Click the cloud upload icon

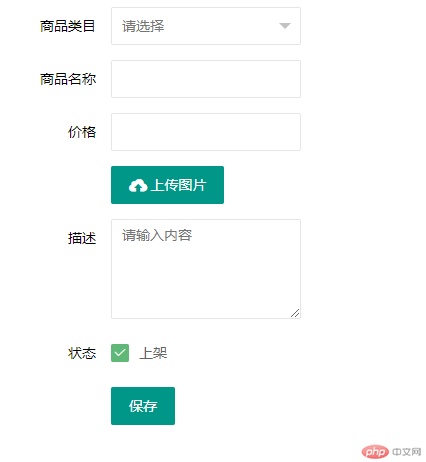tap(138, 186)
